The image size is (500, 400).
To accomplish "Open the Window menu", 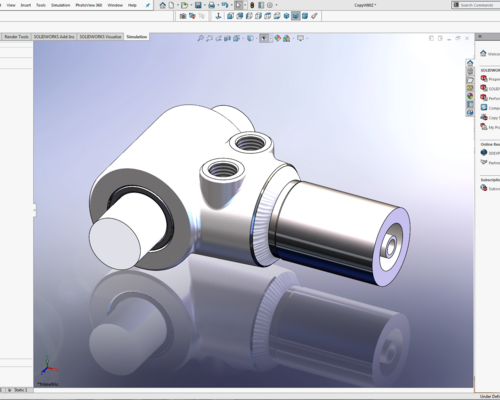I will tap(115, 5).
